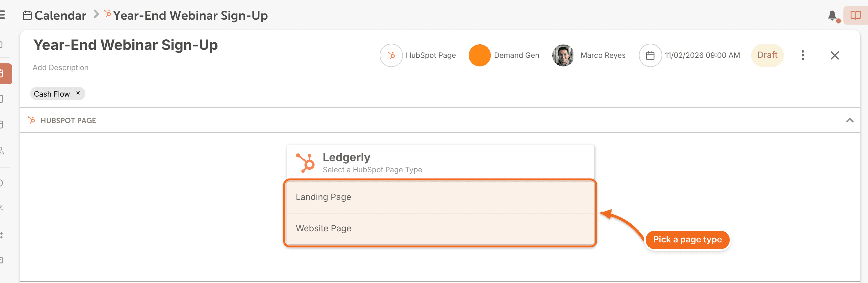Viewport: 868px width, 283px height.
Task: Change the Draft status
Action: tap(767, 55)
